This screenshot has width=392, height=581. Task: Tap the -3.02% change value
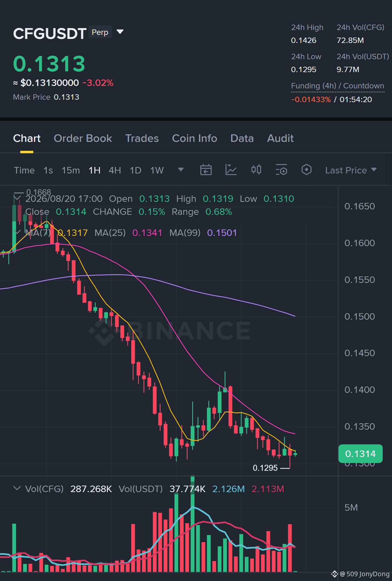pyautogui.click(x=98, y=83)
